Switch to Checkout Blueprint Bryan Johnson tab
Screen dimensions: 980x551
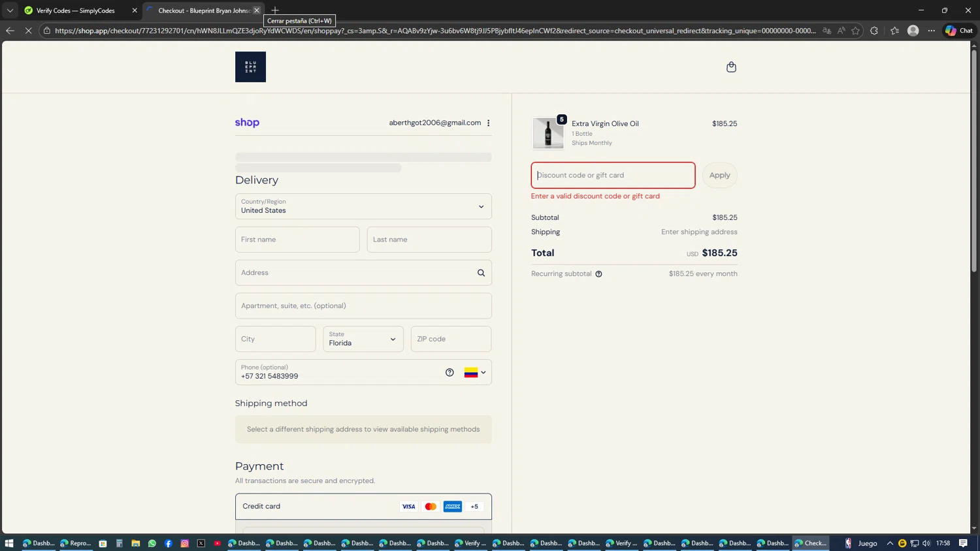tap(204, 10)
